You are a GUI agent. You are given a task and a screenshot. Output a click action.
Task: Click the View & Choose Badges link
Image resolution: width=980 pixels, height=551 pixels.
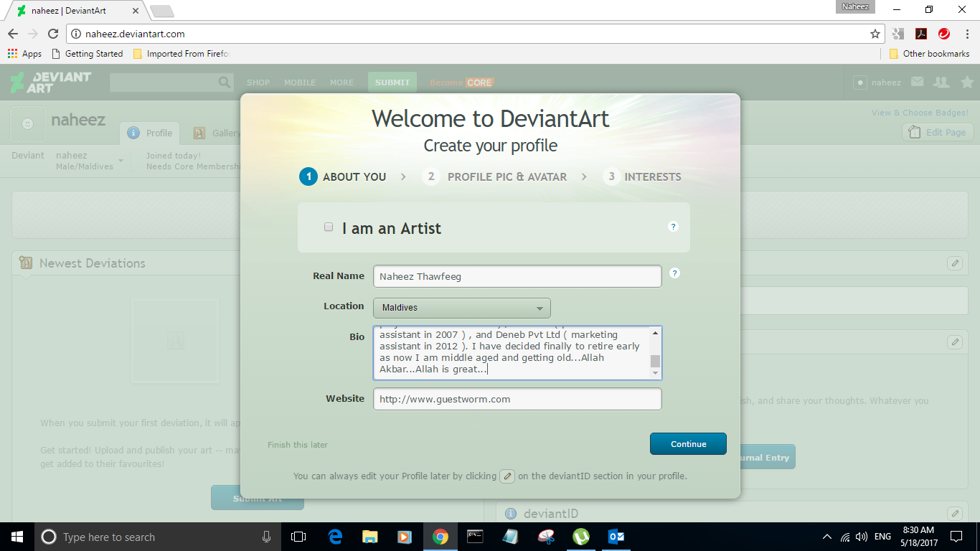click(920, 113)
